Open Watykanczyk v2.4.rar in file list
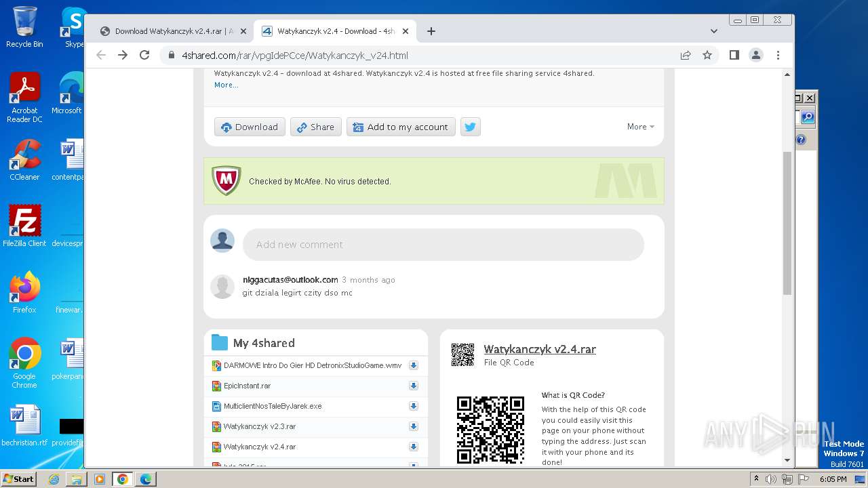Screen dimensions: 868x488 260,447
